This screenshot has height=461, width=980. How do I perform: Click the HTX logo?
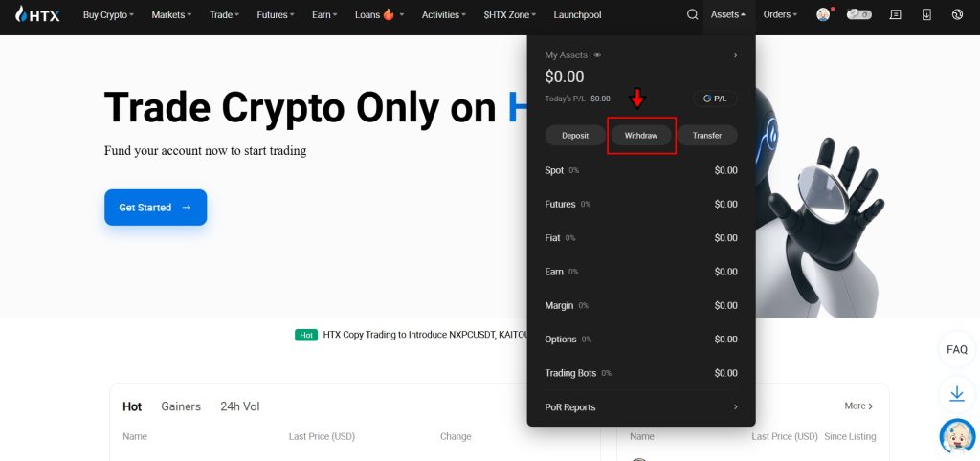[37, 14]
